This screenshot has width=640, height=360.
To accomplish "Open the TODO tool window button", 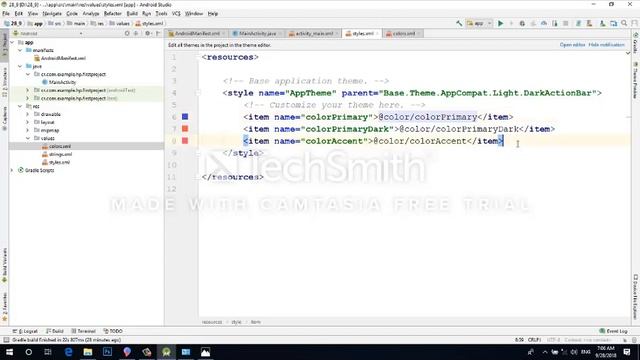I will coord(113,331).
